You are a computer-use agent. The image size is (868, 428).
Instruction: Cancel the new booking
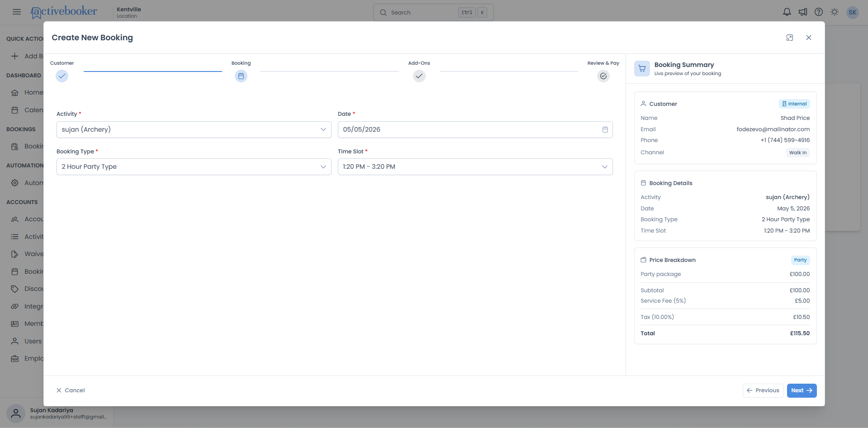[x=71, y=390]
